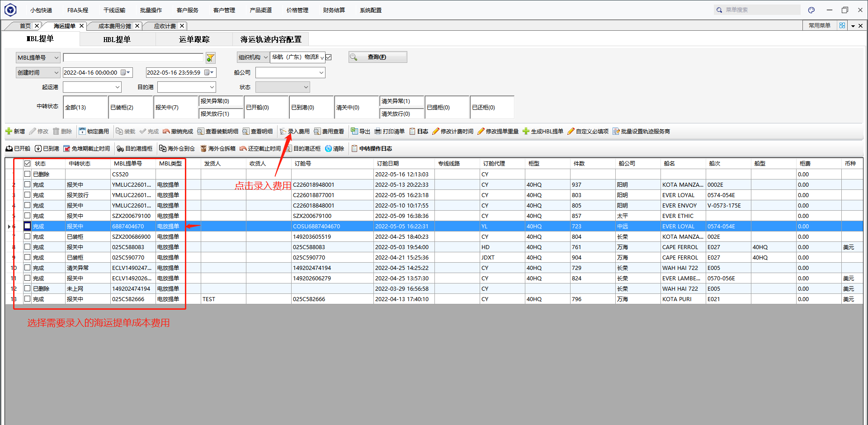The height and width of the screenshot is (425, 868).
Task: Open the 日志 log toolbar item
Action: click(419, 131)
